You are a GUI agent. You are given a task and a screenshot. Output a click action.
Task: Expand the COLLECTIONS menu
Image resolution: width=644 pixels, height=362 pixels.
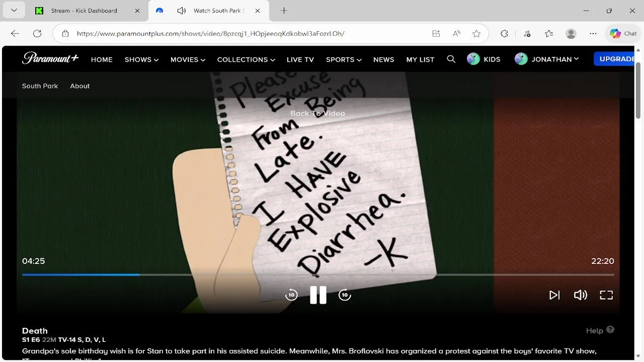[246, 59]
